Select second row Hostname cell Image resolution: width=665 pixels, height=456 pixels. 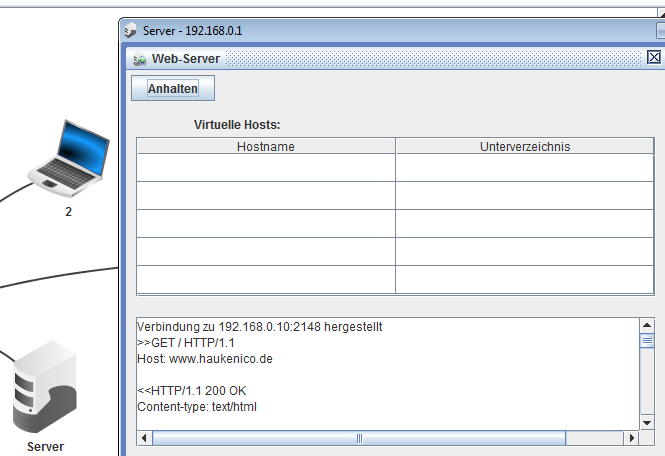point(266,195)
